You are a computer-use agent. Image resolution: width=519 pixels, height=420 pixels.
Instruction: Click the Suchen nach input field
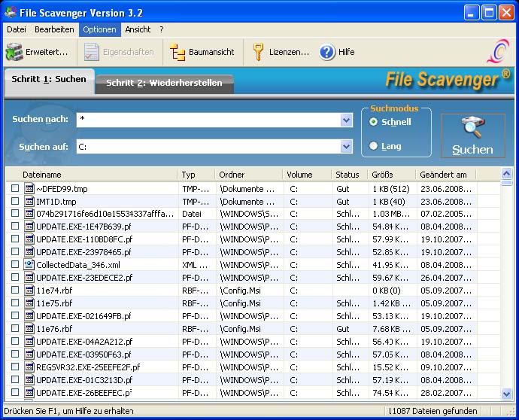[208, 120]
